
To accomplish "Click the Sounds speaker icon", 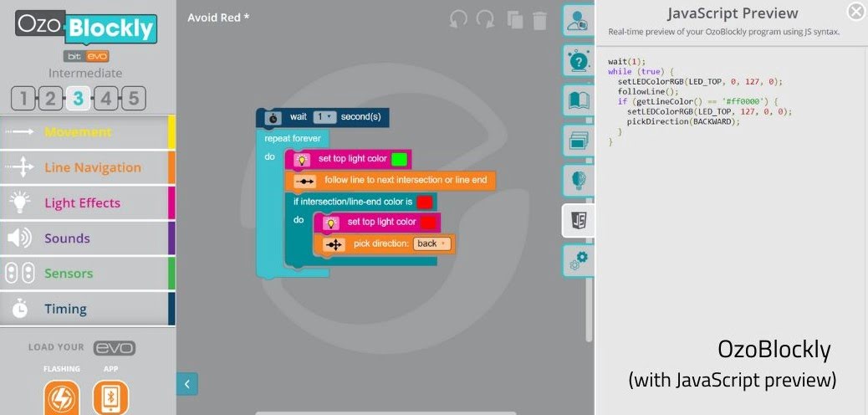I will pos(19,238).
